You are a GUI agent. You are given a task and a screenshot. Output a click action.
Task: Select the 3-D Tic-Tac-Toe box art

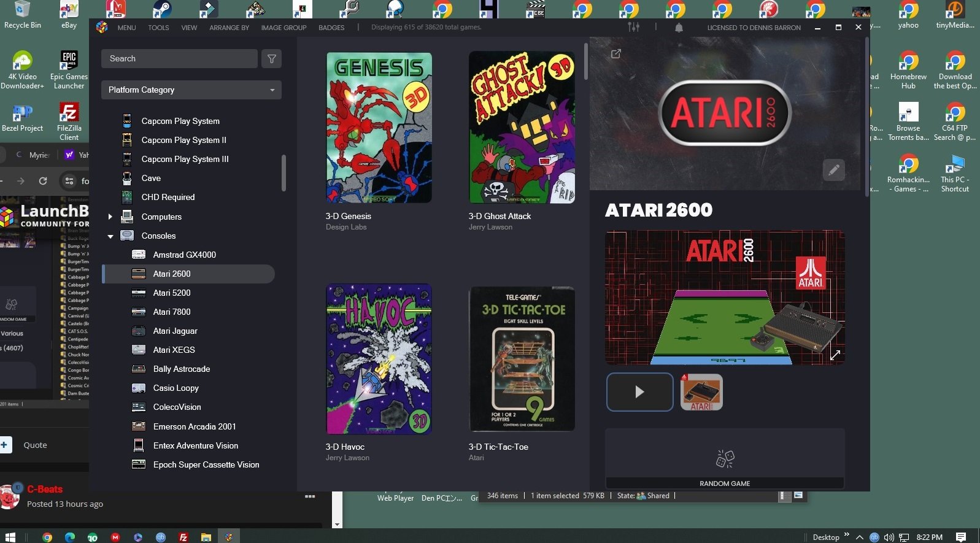[x=522, y=359]
